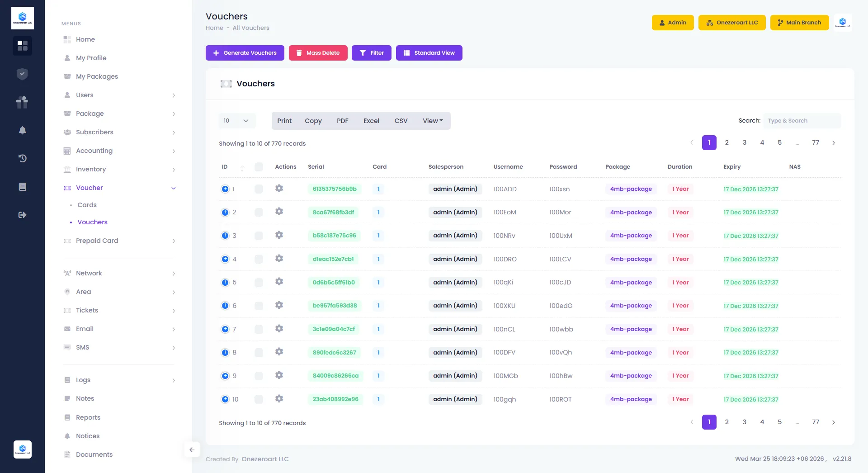Click the logout arrow icon in left rail
This screenshot has height=473, width=868.
point(22,215)
